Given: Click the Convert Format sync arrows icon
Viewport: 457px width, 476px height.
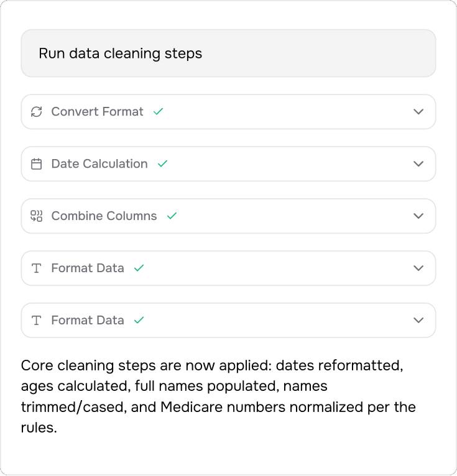Looking at the screenshot, I should pos(37,112).
